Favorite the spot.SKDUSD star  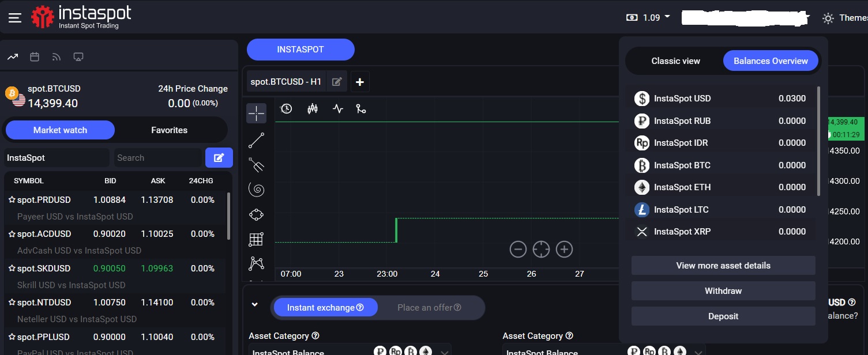click(x=12, y=269)
